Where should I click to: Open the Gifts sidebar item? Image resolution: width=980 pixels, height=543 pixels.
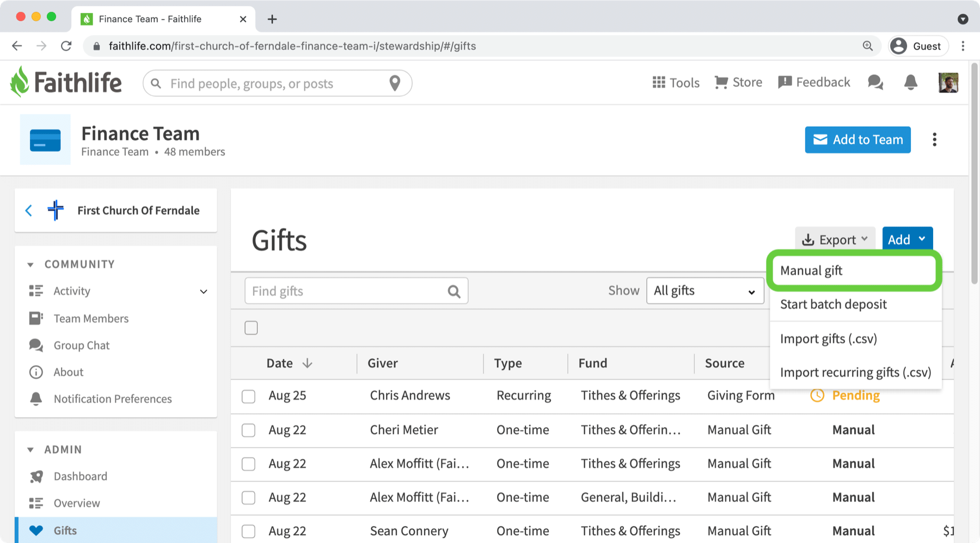coord(116,530)
